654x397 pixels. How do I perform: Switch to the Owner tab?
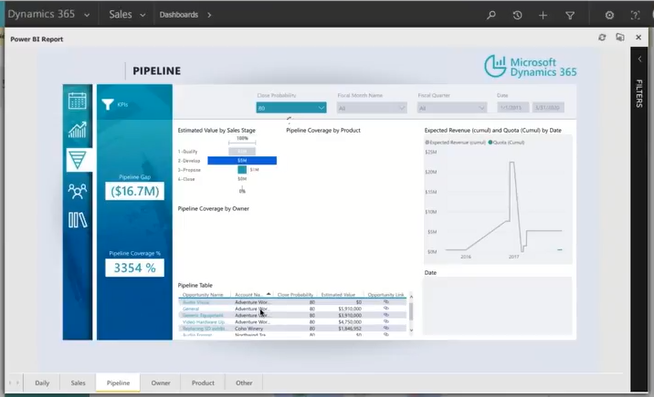tap(161, 382)
